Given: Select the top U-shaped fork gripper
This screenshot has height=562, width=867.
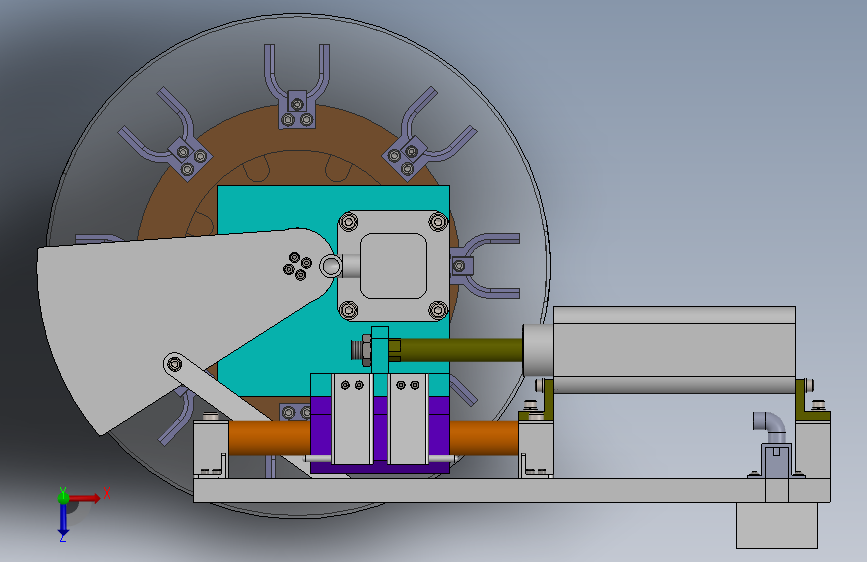Looking at the screenshot, I should click(297, 86).
